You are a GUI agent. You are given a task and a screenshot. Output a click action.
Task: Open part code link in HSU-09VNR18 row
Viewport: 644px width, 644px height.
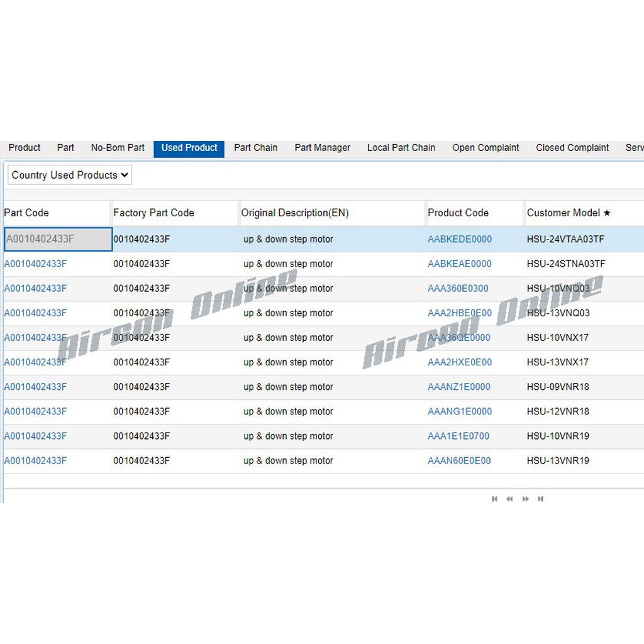(x=35, y=387)
